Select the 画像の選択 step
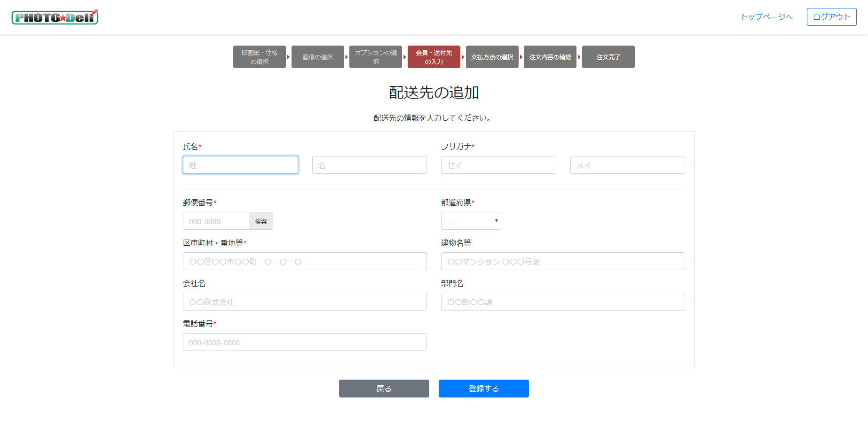The height and width of the screenshot is (436, 868). (317, 57)
